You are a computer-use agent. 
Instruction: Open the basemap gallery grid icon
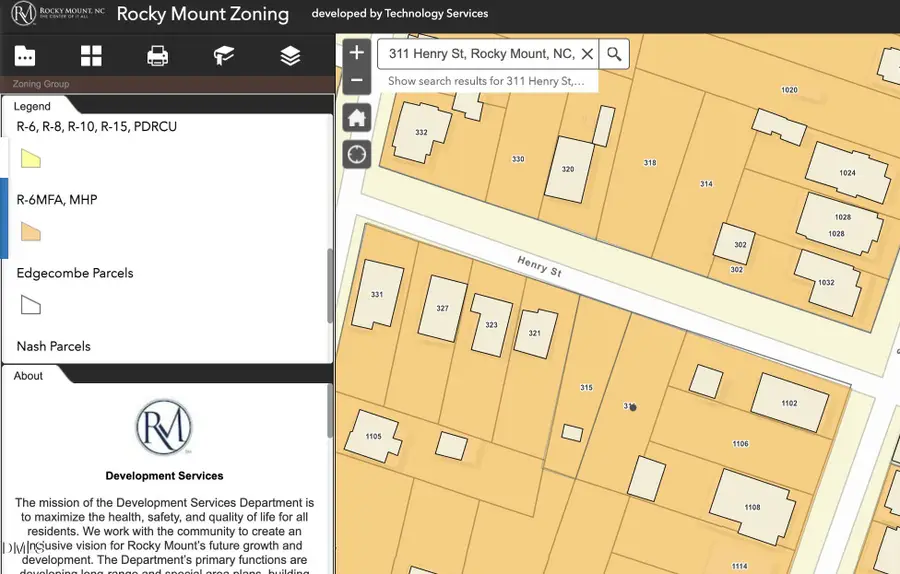[91, 56]
